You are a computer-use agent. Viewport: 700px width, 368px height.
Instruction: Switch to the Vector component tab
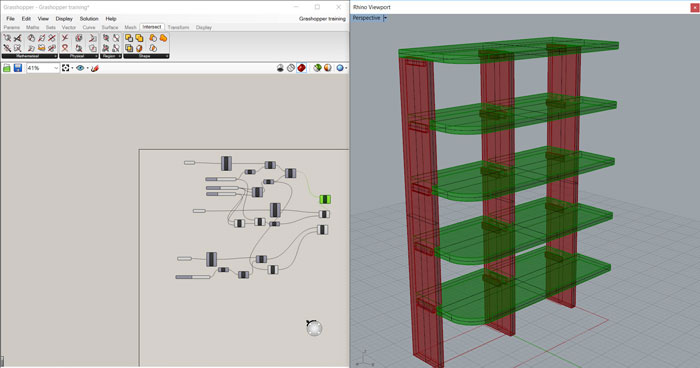point(68,27)
